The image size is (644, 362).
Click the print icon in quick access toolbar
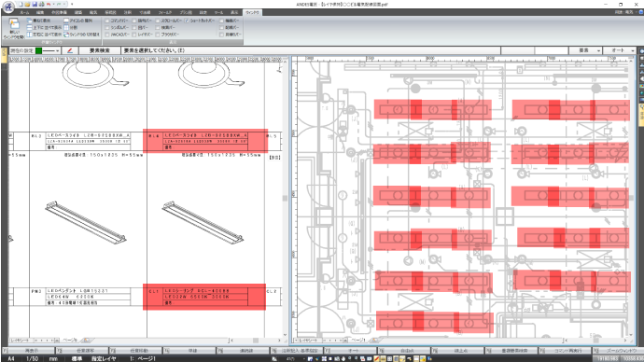click(x=41, y=4)
